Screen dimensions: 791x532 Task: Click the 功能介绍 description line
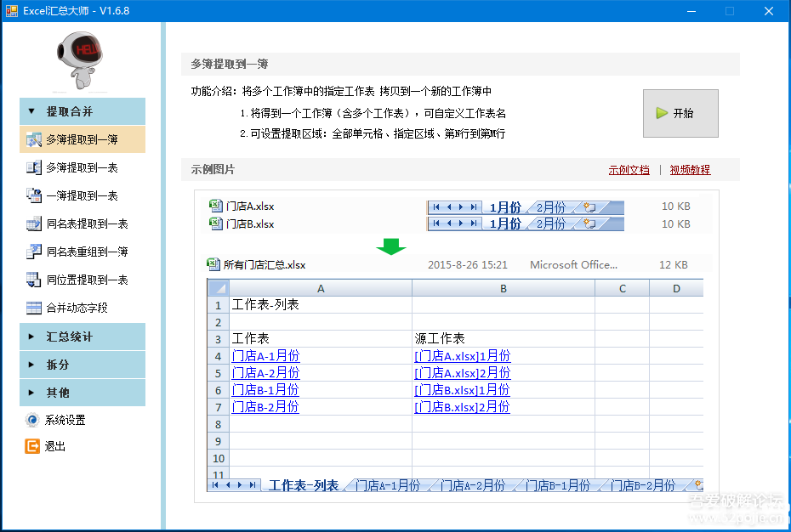tap(342, 91)
